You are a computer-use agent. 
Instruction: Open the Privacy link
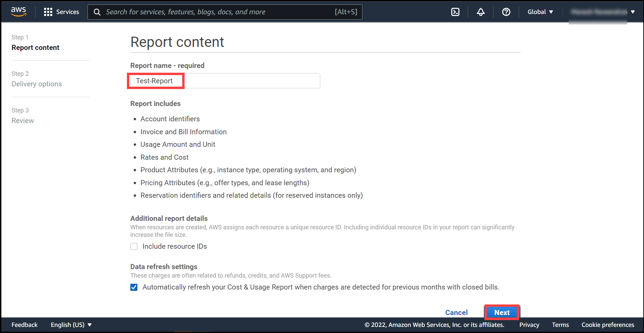pos(529,325)
